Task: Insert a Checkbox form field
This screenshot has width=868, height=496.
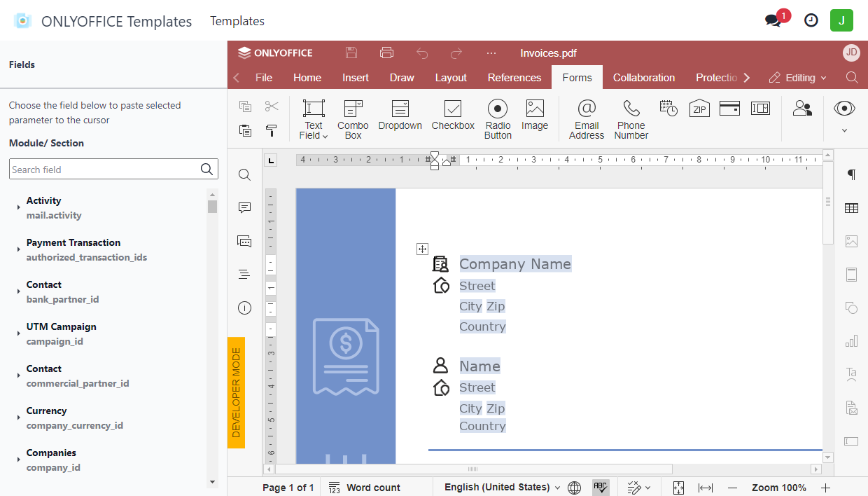Action: 453,116
